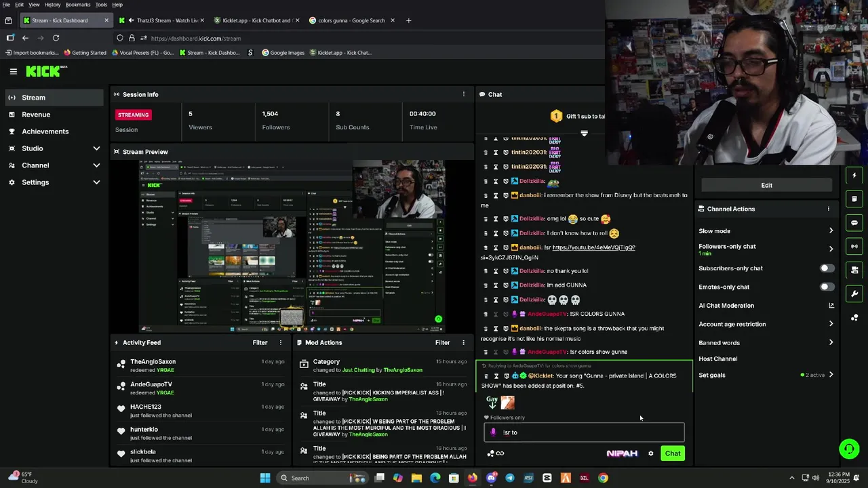868x488 pixels.
Task: Expand the Channel sidebar section
Action: [x=96, y=165]
